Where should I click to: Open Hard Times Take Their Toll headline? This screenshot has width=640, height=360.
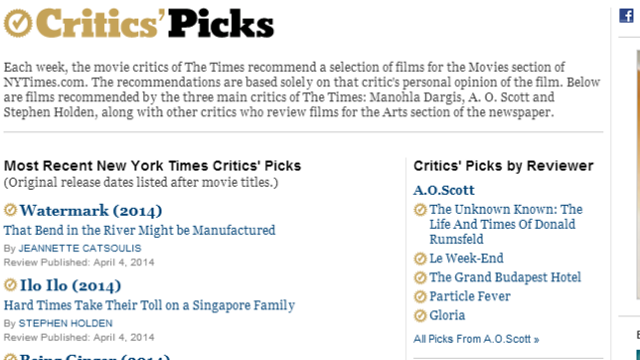149,305
